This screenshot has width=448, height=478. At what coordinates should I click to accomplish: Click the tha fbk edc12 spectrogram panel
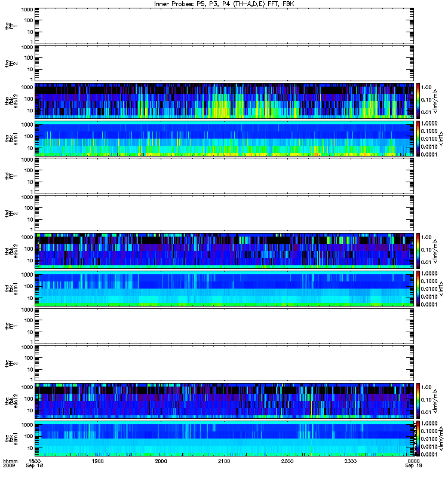tap(225, 100)
